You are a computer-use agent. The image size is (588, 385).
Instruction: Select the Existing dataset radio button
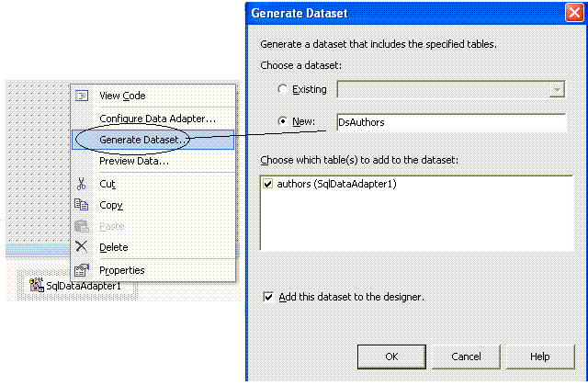(283, 89)
